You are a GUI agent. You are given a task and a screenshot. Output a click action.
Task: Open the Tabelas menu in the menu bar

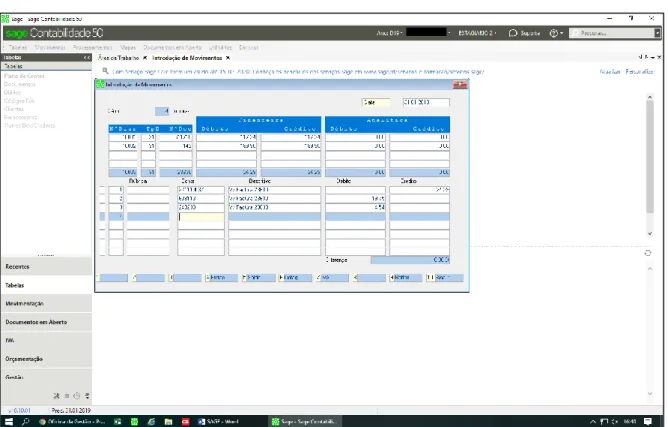pos(17,47)
